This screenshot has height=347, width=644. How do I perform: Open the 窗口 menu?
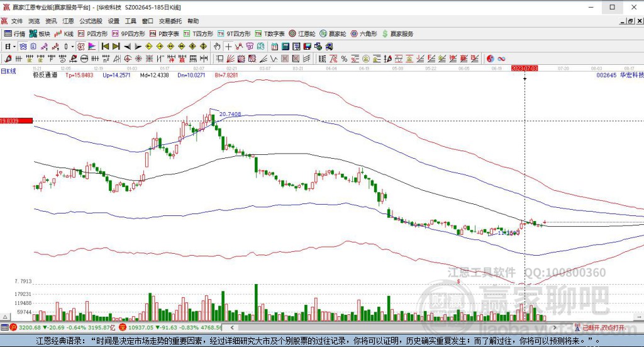pos(147,21)
